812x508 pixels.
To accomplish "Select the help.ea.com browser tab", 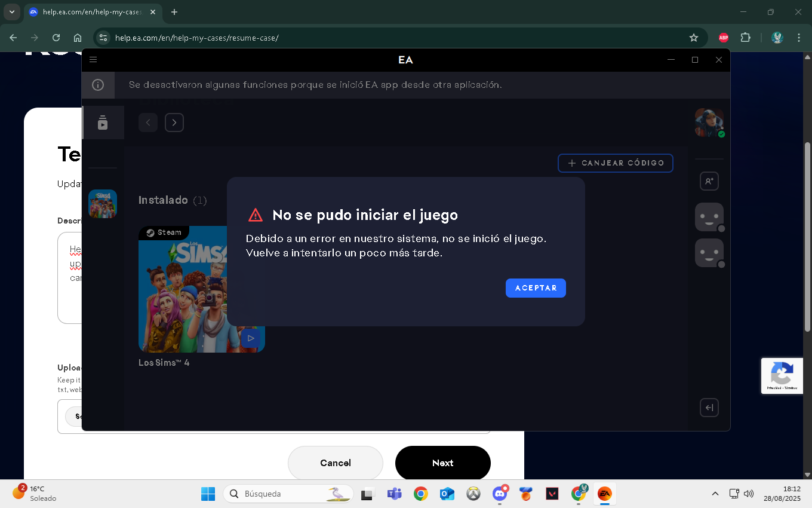I will pos(94,12).
